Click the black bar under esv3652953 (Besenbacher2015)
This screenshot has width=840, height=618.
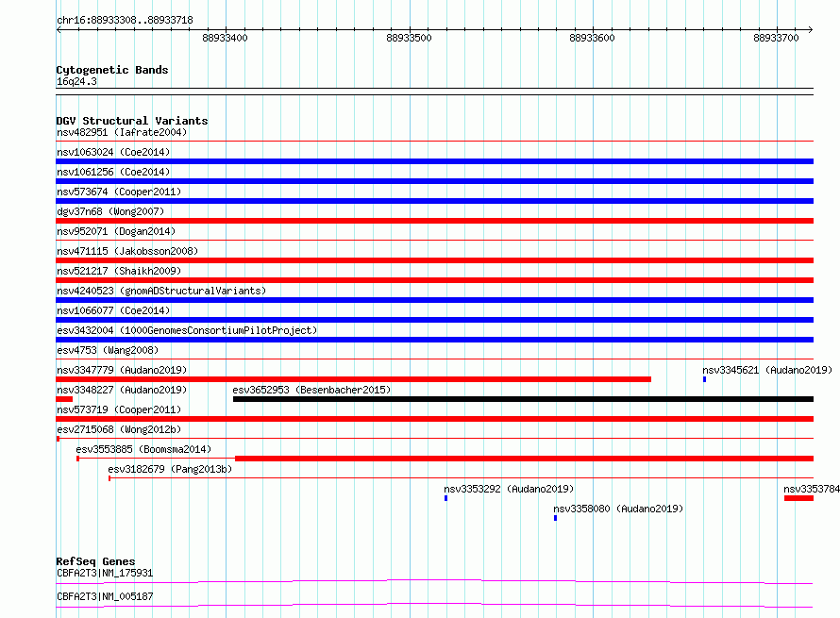click(524, 399)
